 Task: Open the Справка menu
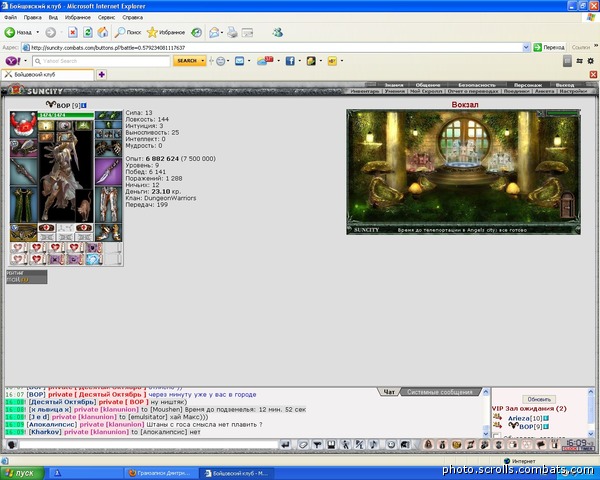(132, 17)
